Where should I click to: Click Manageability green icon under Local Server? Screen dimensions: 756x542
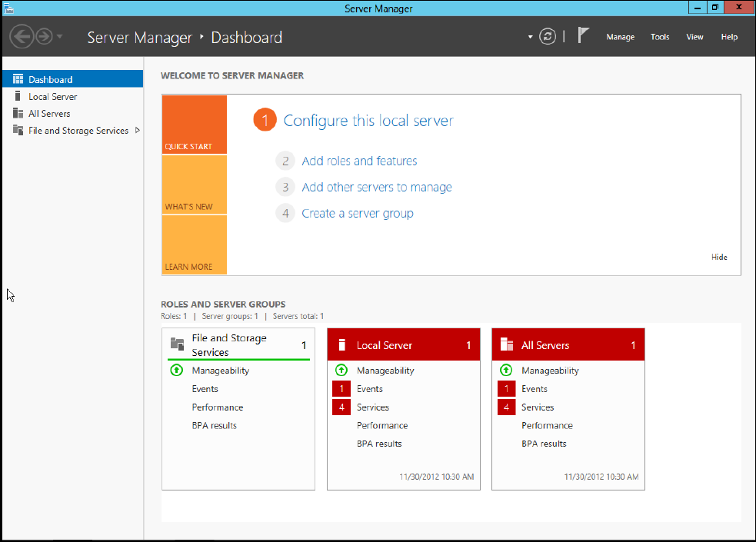tap(341, 370)
